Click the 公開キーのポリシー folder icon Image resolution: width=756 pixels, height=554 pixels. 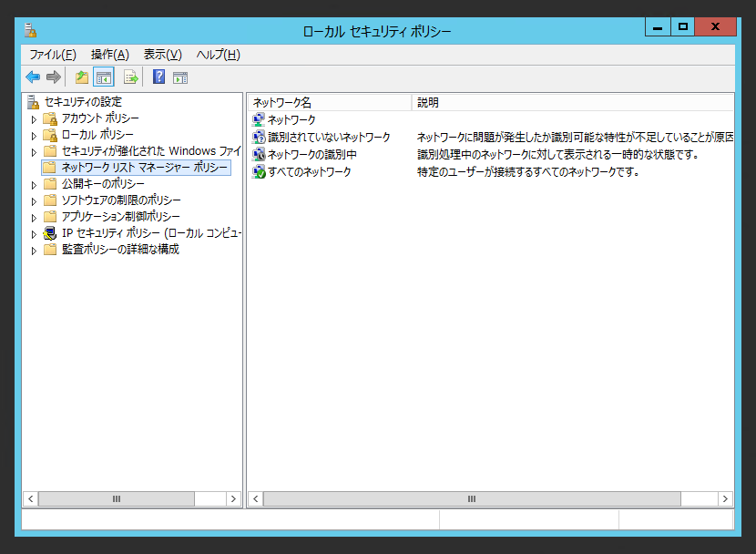pos(50,184)
